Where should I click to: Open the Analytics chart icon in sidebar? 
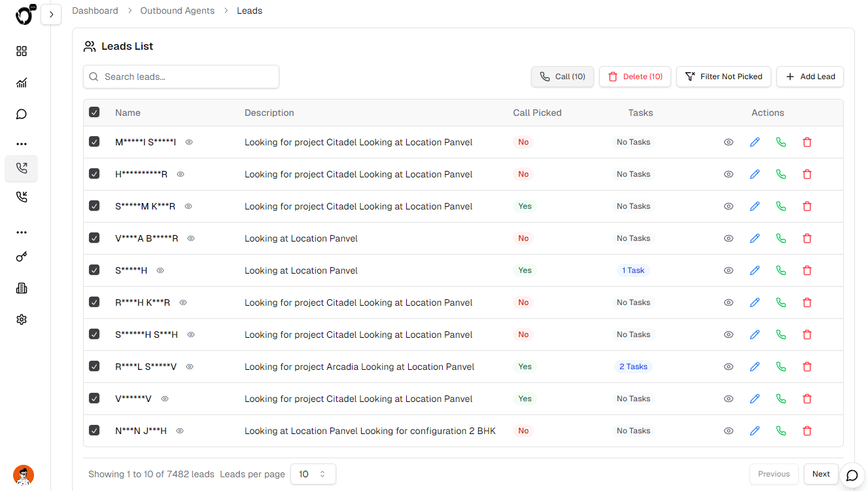22,82
